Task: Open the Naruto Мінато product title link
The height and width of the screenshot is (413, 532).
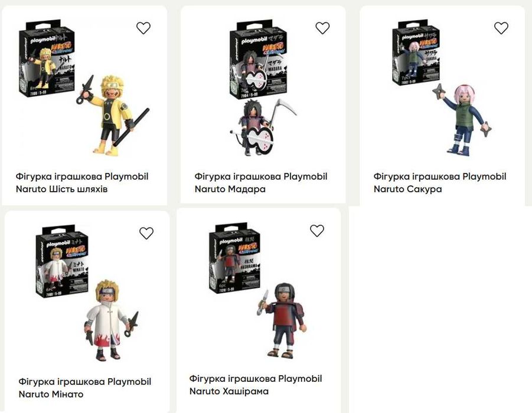Action: point(85,388)
